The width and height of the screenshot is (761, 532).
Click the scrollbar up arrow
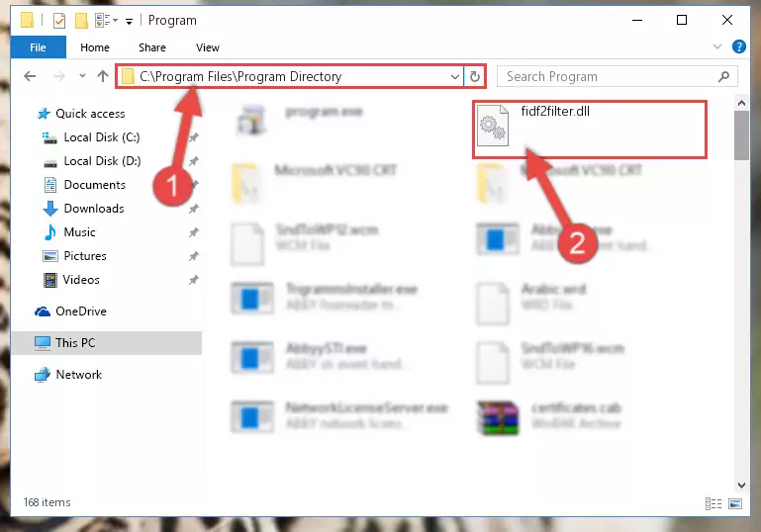[741, 103]
